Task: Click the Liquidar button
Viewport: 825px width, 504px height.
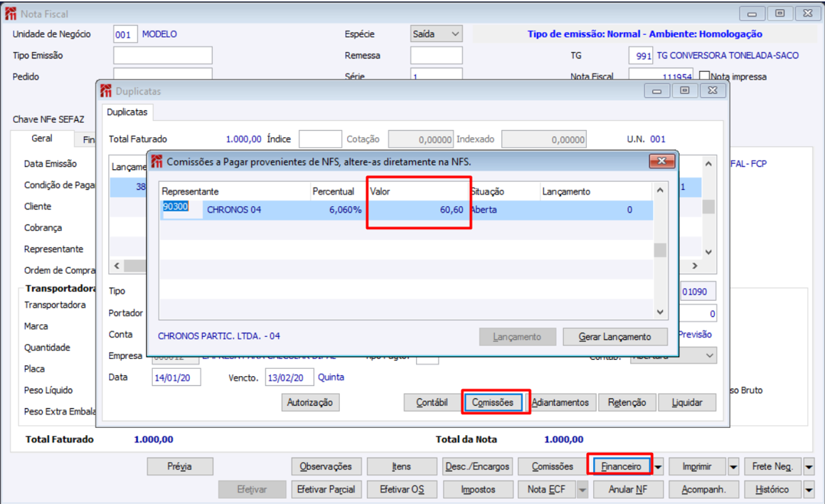Action: [686, 402]
